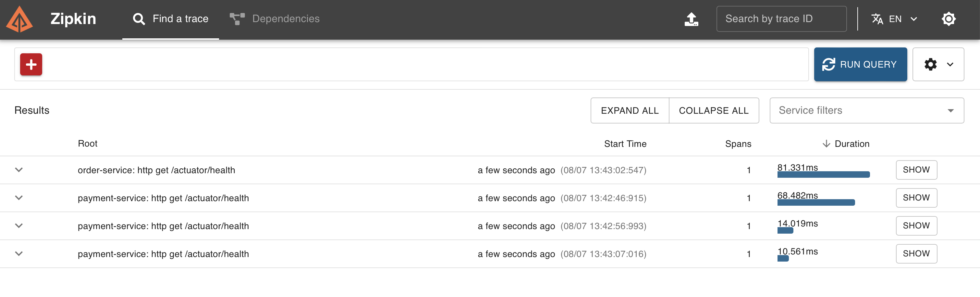Click the upload JSON icon

point(691,19)
